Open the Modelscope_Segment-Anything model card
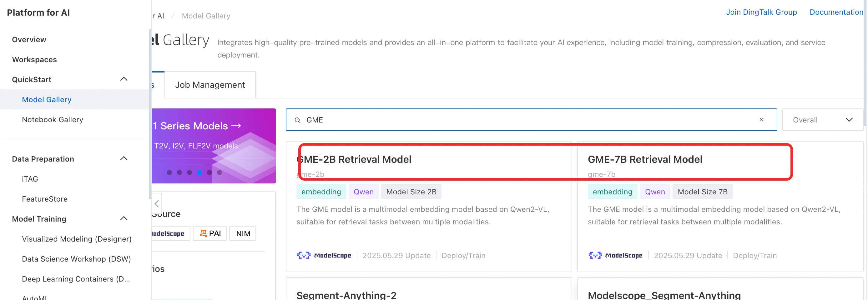 [x=664, y=295]
